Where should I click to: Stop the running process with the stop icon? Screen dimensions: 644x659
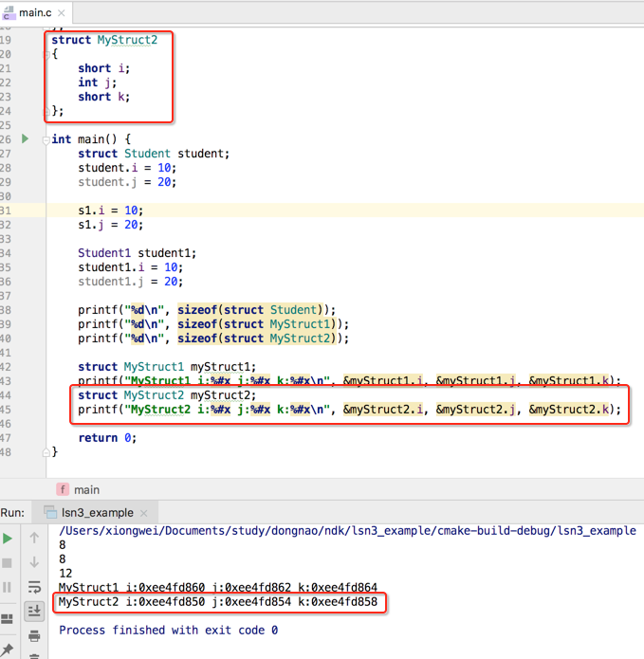(8, 562)
